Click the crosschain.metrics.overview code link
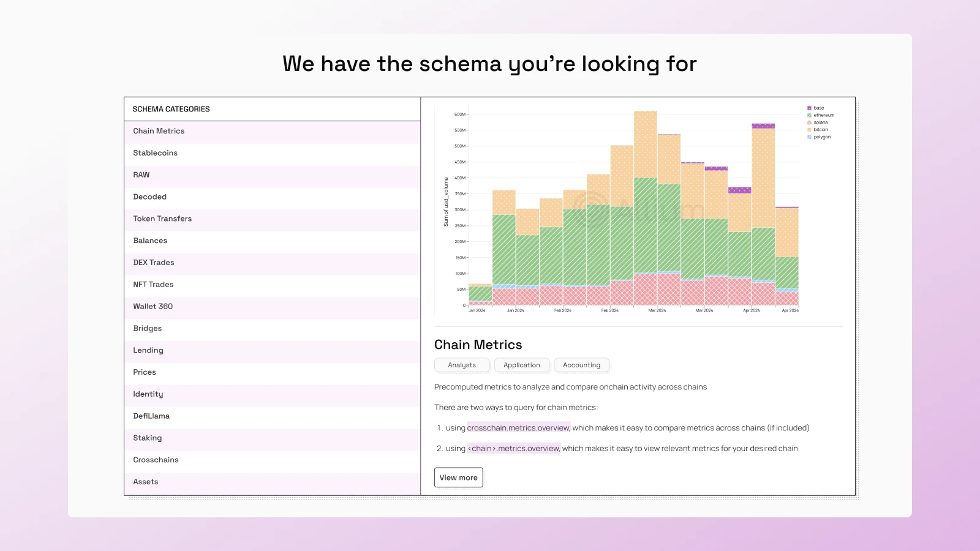980x551 pixels. click(518, 428)
